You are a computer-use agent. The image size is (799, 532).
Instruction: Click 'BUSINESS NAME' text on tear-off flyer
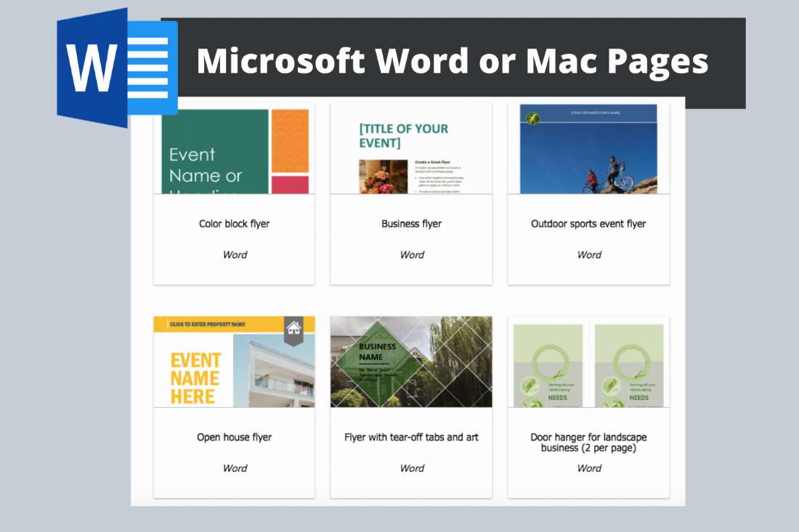[377, 352]
